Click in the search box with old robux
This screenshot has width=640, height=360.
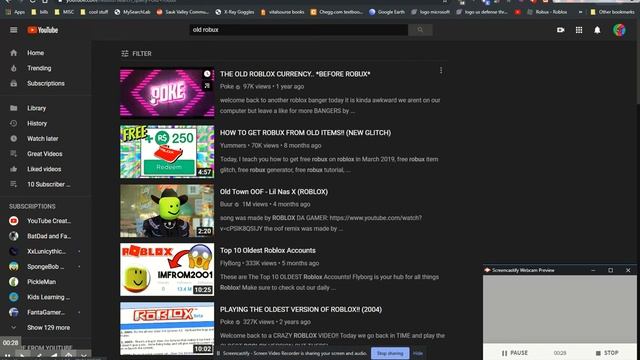pyautogui.click(x=298, y=30)
